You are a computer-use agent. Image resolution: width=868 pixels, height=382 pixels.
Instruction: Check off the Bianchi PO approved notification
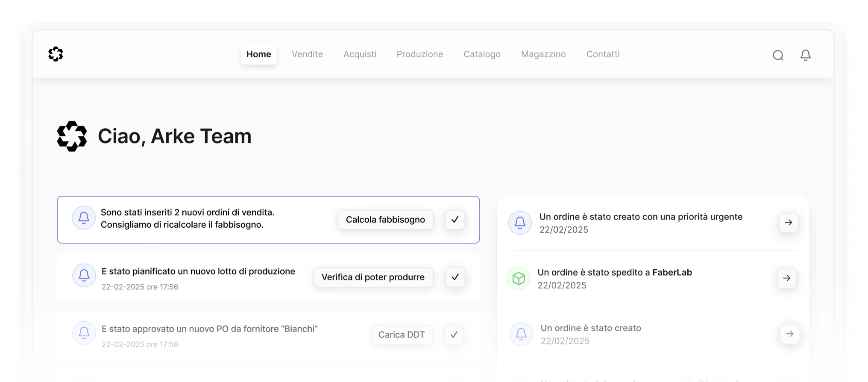pos(454,335)
